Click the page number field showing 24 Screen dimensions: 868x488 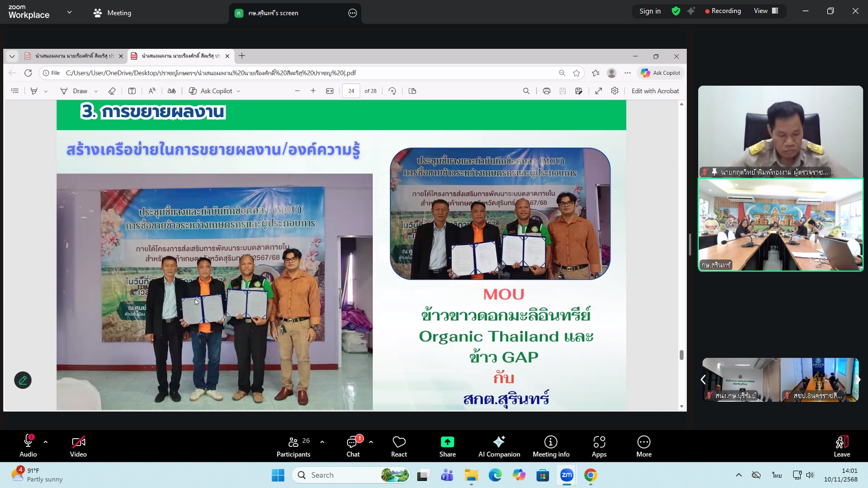click(x=351, y=91)
